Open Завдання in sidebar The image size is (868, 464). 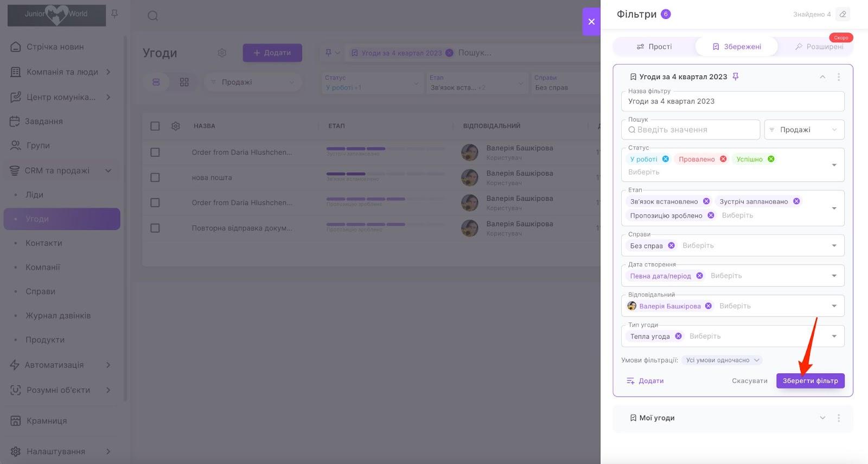pyautogui.click(x=44, y=121)
